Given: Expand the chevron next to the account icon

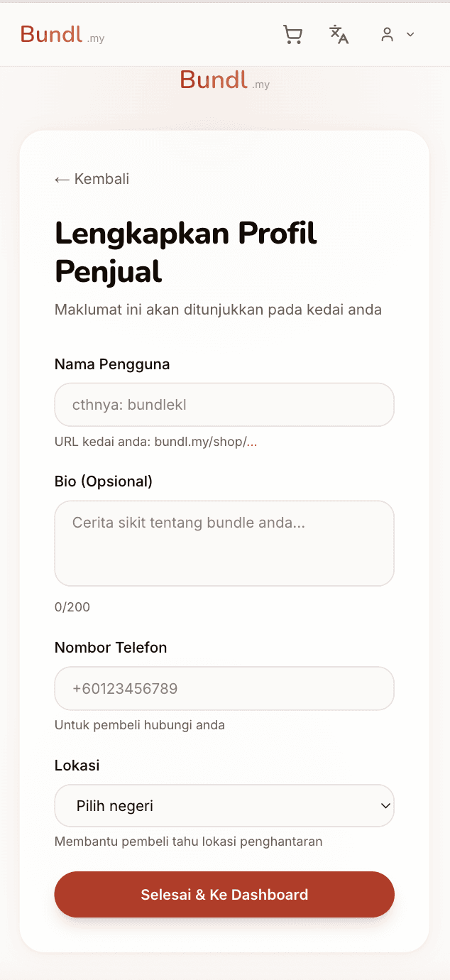Looking at the screenshot, I should coord(410,34).
